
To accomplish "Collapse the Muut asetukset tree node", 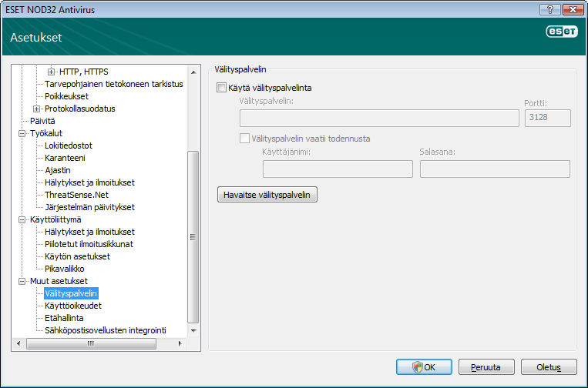I will tap(22, 281).
